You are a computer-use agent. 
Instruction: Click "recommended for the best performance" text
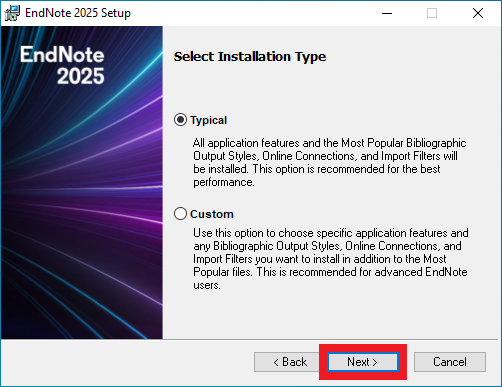(317, 176)
